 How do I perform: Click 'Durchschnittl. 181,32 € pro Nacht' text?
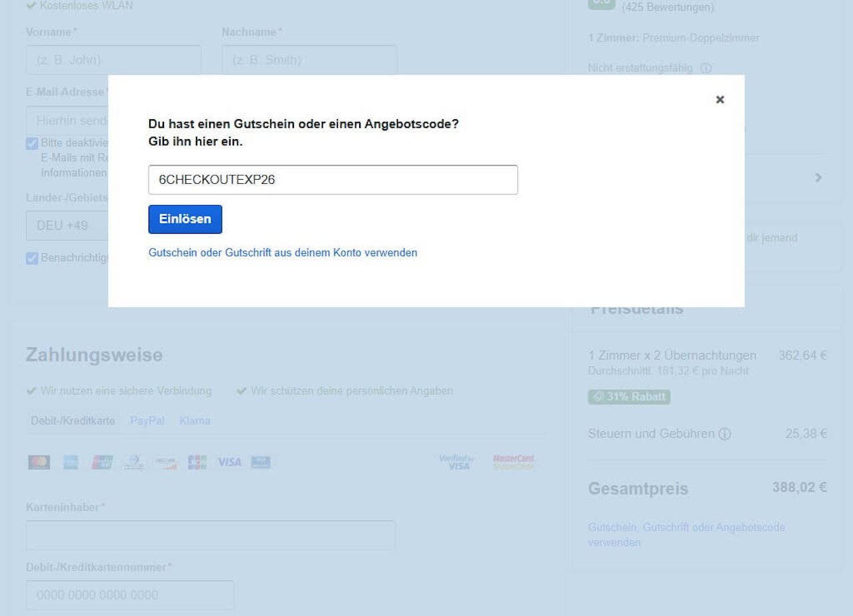coord(668,371)
